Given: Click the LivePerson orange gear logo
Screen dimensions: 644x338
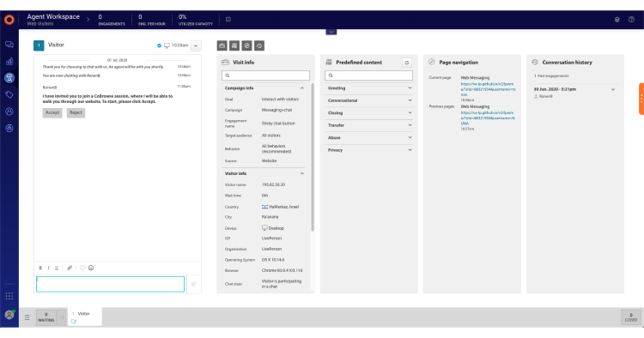Looking at the screenshot, I should pos(9,20).
